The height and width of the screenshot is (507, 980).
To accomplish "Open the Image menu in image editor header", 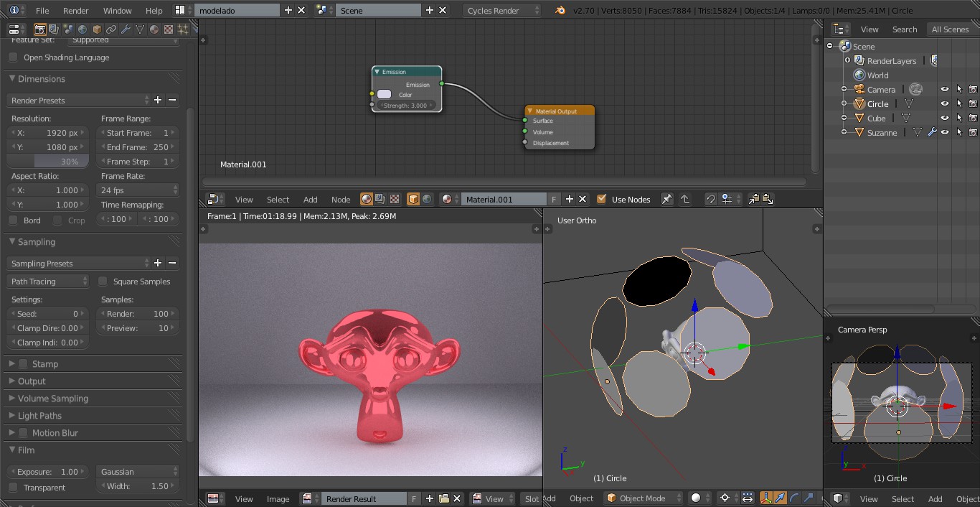I will pyautogui.click(x=278, y=499).
